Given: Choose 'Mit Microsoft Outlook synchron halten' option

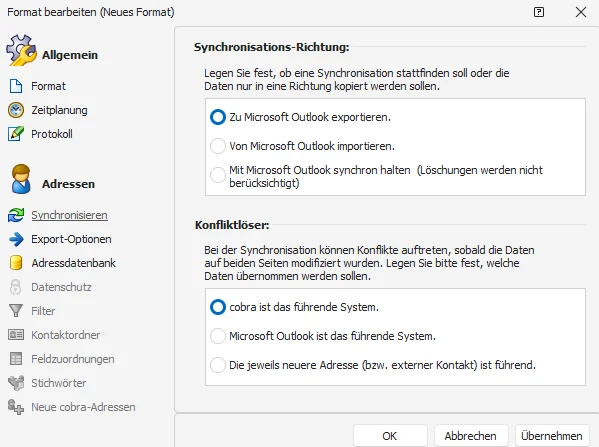Looking at the screenshot, I should click(218, 175).
